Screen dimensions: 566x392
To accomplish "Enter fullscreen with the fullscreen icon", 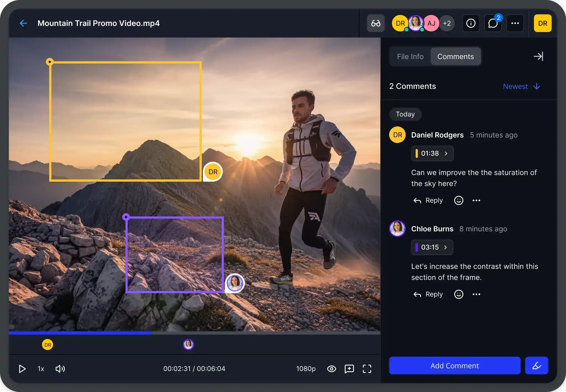I will pos(367,369).
